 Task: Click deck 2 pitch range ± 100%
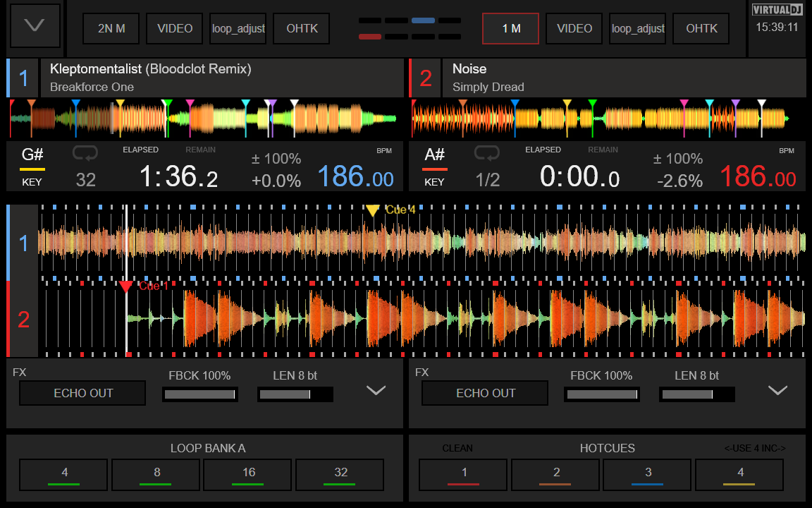pos(678,159)
